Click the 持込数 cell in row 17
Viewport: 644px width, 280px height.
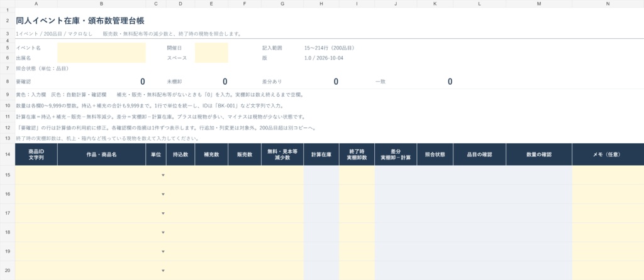click(x=180, y=213)
